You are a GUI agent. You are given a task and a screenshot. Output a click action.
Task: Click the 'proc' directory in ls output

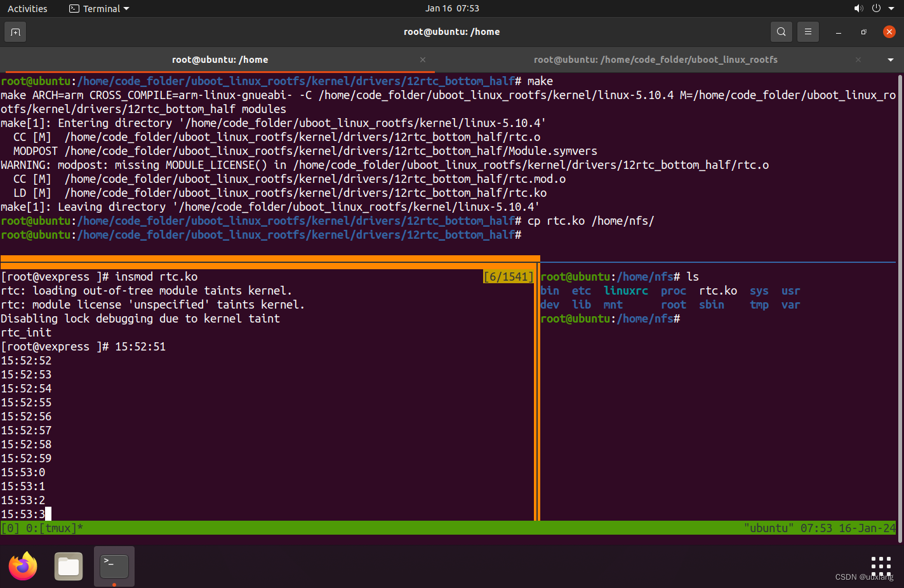[x=674, y=291]
